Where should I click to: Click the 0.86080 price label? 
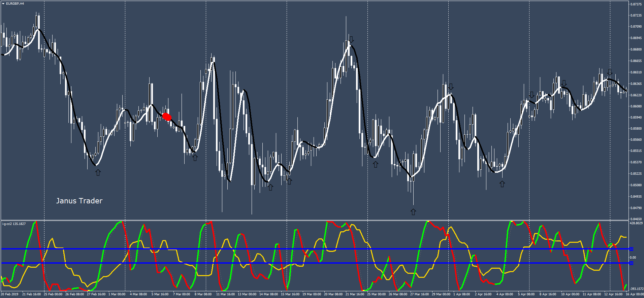click(636, 106)
